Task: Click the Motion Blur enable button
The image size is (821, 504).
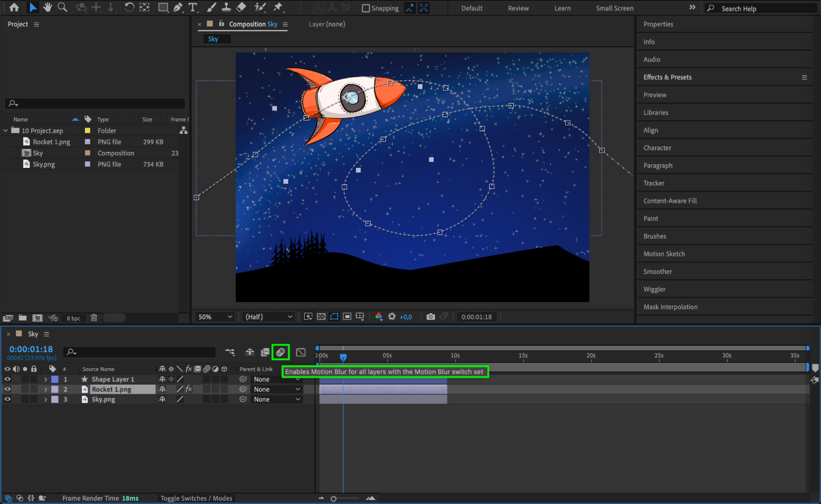Action: [x=281, y=352]
